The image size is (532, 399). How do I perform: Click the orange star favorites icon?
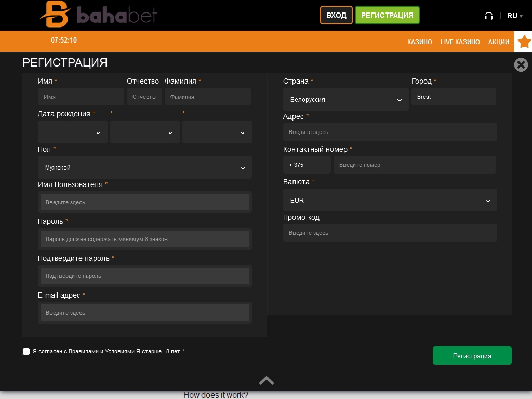(x=524, y=42)
